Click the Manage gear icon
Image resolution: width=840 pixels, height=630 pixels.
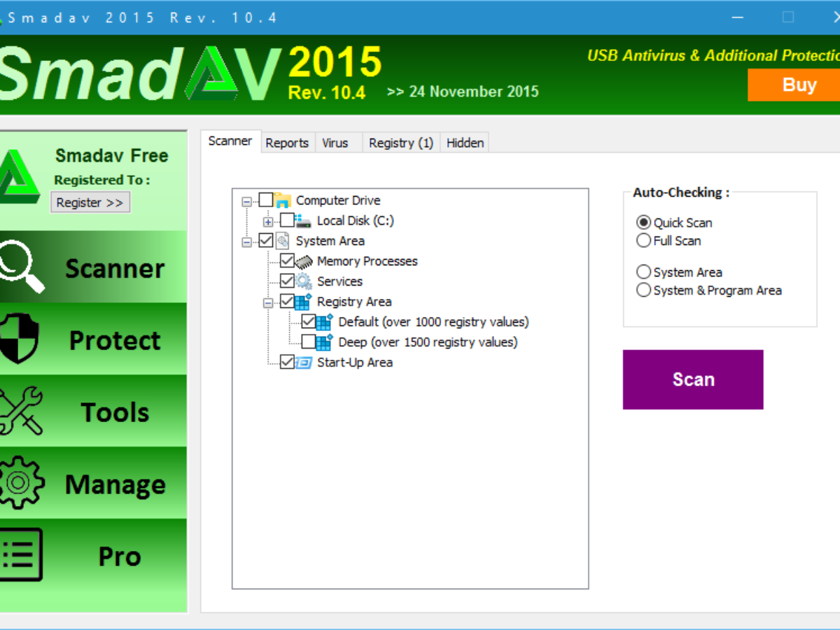coord(21,483)
